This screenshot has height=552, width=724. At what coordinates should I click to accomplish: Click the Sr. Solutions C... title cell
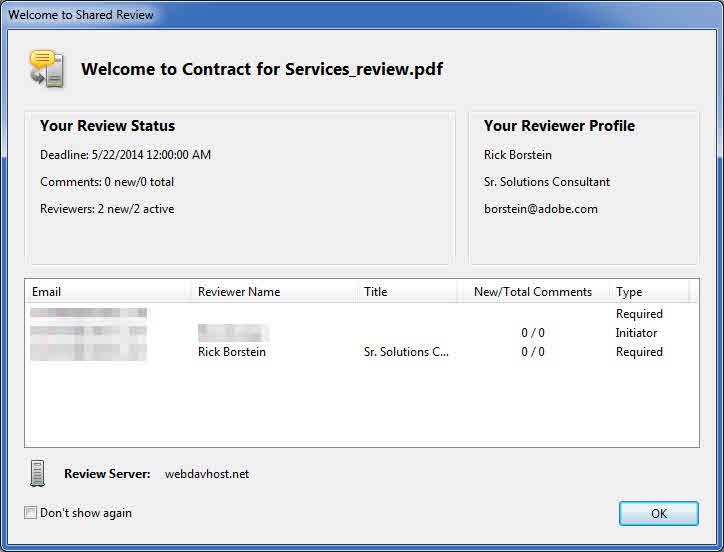[x=407, y=352]
